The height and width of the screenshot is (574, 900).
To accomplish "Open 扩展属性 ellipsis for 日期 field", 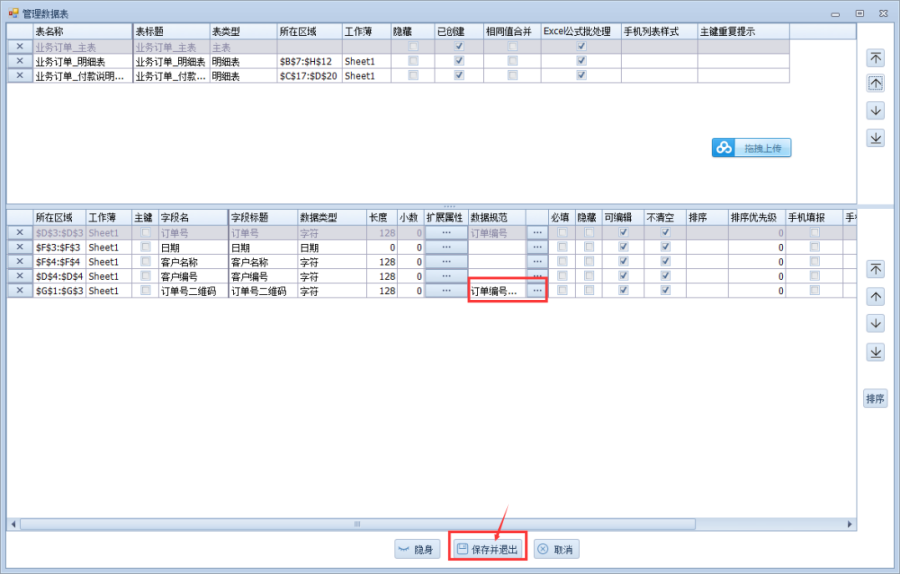I will [446, 247].
